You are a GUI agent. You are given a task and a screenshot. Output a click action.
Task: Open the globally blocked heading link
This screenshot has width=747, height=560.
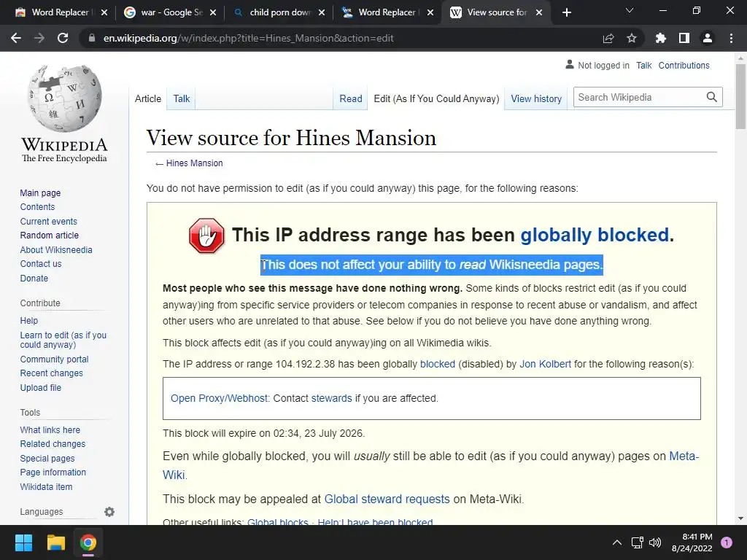click(x=595, y=235)
